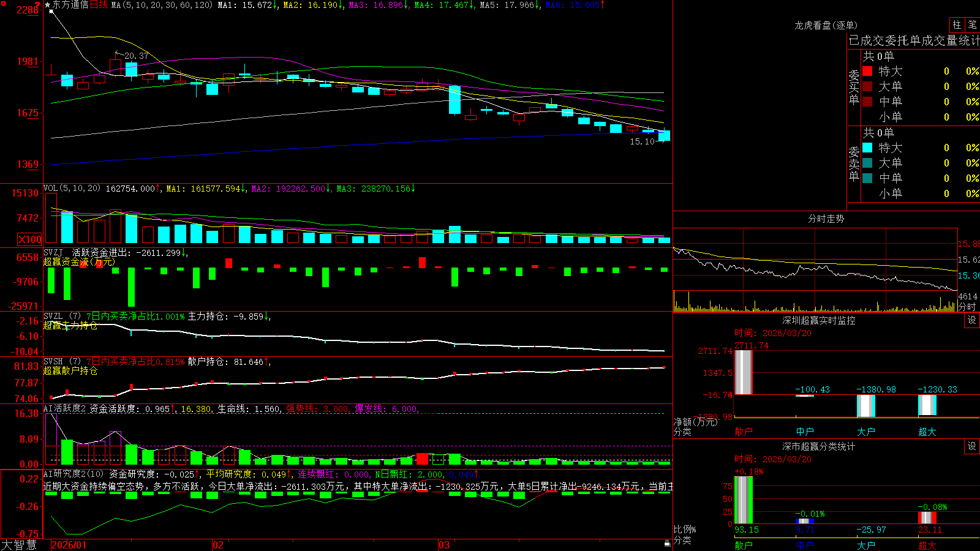Open the MA(5,10,20,30,60,120) indicator parameters
The image size is (980, 551).
162,5
